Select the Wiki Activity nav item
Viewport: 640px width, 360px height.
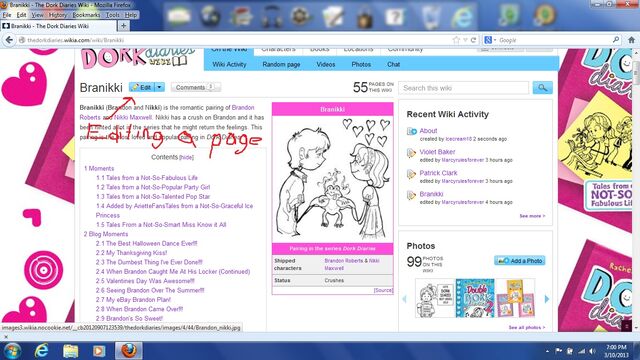click(x=229, y=64)
